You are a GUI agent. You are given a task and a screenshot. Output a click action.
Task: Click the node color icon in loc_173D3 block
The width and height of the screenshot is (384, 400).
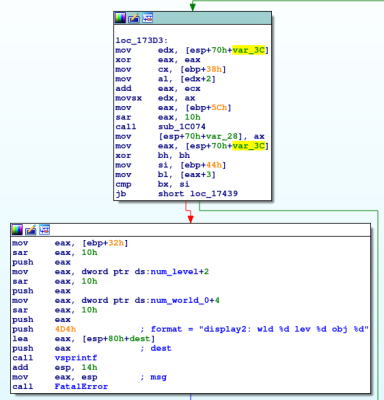tap(120, 18)
